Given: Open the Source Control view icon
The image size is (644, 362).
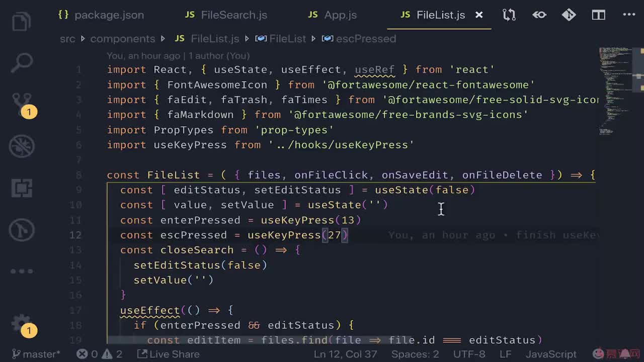Looking at the screenshot, I should (22, 105).
